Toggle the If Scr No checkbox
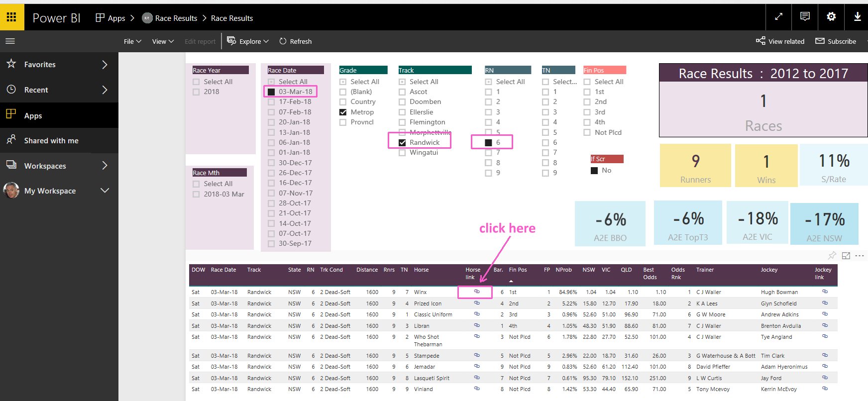This screenshot has height=401, width=868. click(x=594, y=170)
